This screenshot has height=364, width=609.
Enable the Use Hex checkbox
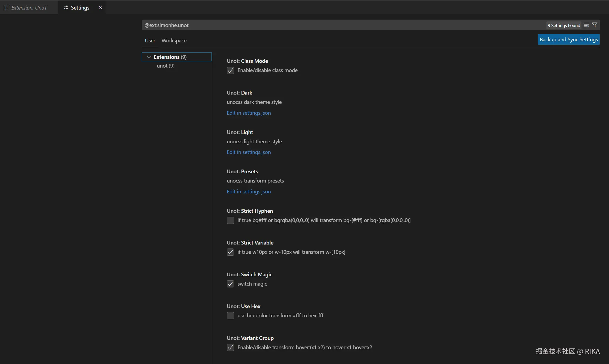pyautogui.click(x=230, y=316)
